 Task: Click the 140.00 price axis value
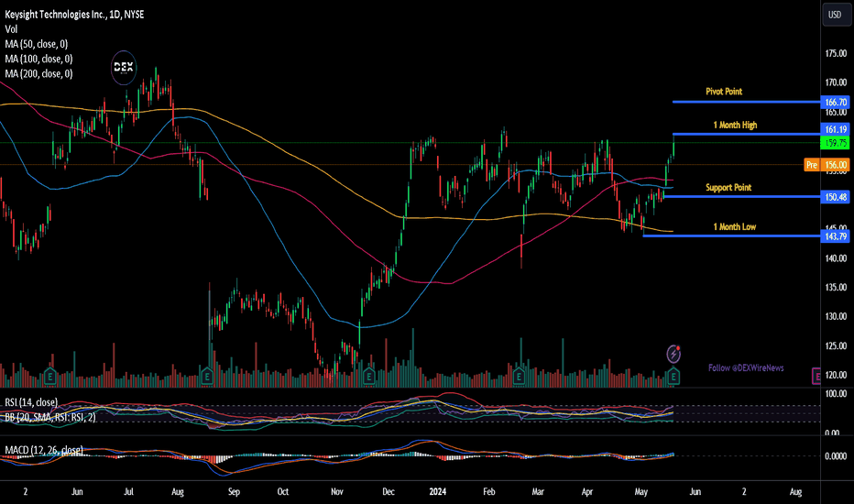point(836,258)
